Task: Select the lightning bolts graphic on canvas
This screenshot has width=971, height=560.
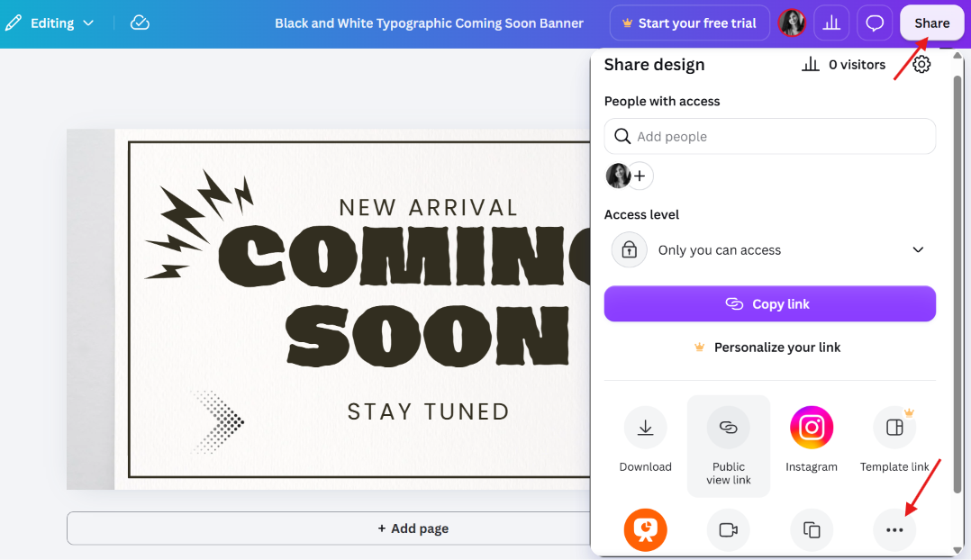Action: (199, 224)
